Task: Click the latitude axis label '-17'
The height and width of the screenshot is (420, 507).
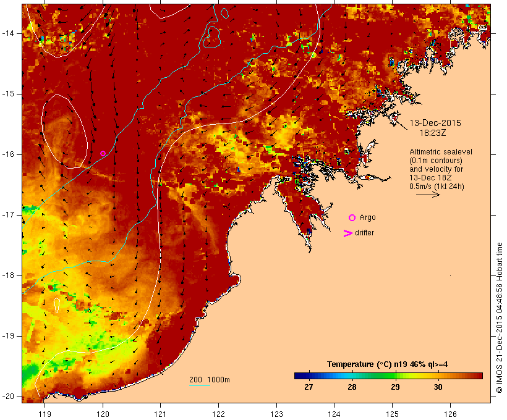Action: coord(8,215)
